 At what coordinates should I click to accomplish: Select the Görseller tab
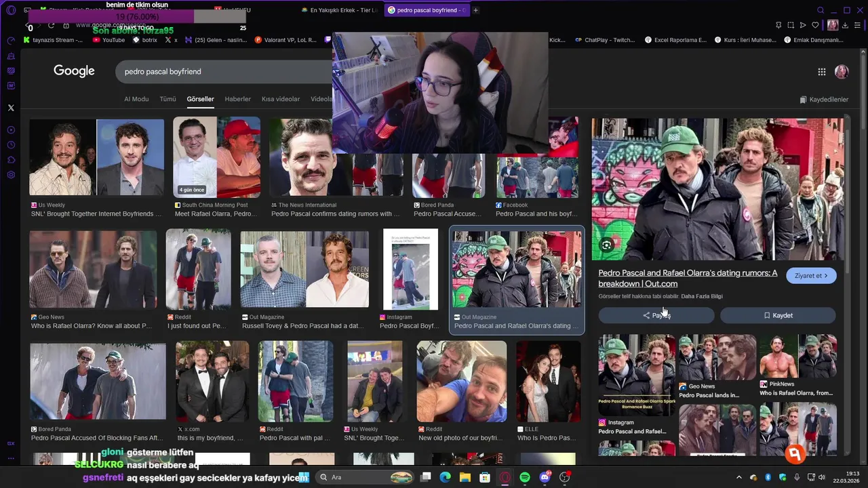click(x=200, y=99)
